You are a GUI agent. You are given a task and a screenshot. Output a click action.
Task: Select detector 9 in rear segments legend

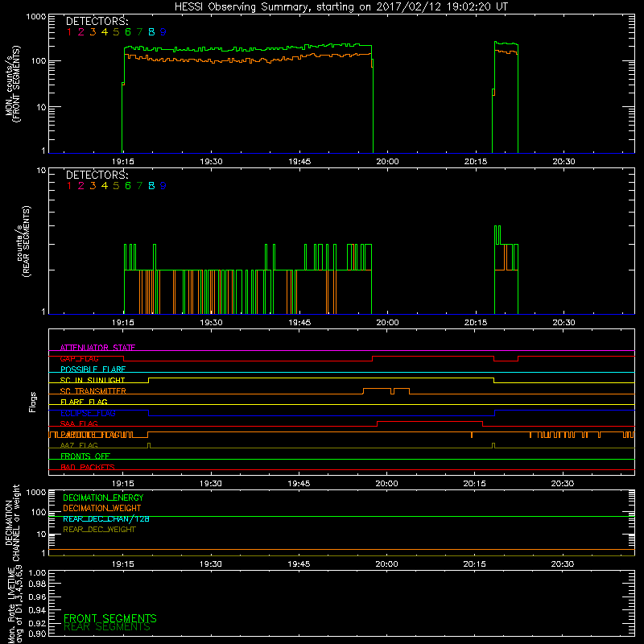pyautogui.click(x=163, y=186)
